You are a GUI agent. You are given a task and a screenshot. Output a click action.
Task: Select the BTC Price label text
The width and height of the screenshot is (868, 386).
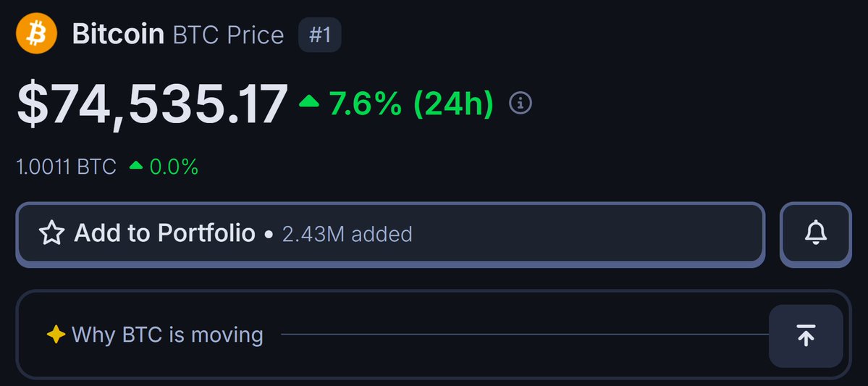click(x=229, y=35)
